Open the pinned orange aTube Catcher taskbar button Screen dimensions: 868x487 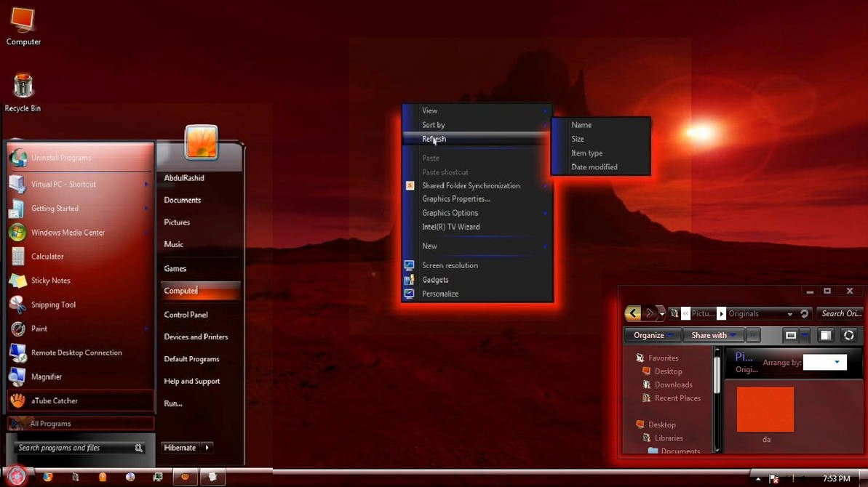click(x=185, y=477)
